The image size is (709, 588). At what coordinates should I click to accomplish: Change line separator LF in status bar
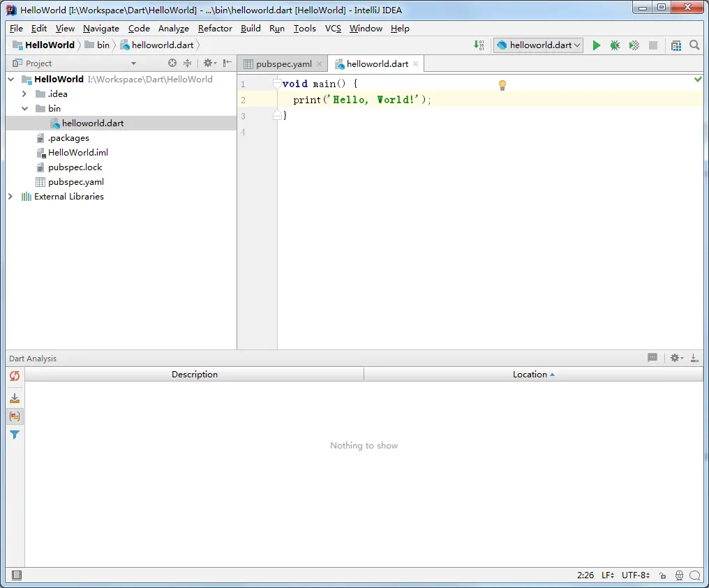(608, 575)
